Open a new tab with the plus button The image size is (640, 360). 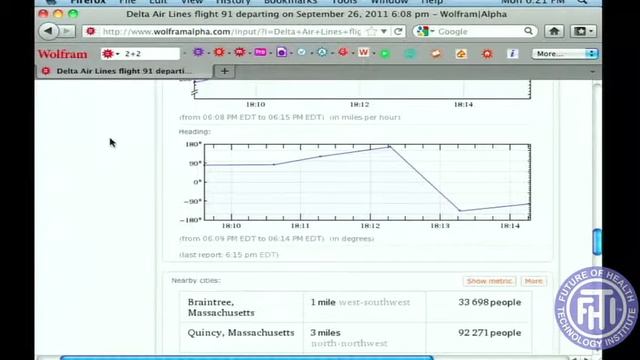tap(224, 71)
